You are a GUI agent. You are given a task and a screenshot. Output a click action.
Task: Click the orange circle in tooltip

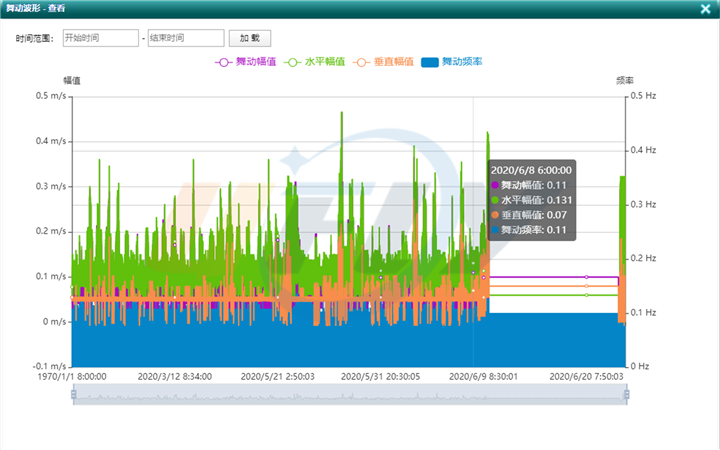pos(495,215)
